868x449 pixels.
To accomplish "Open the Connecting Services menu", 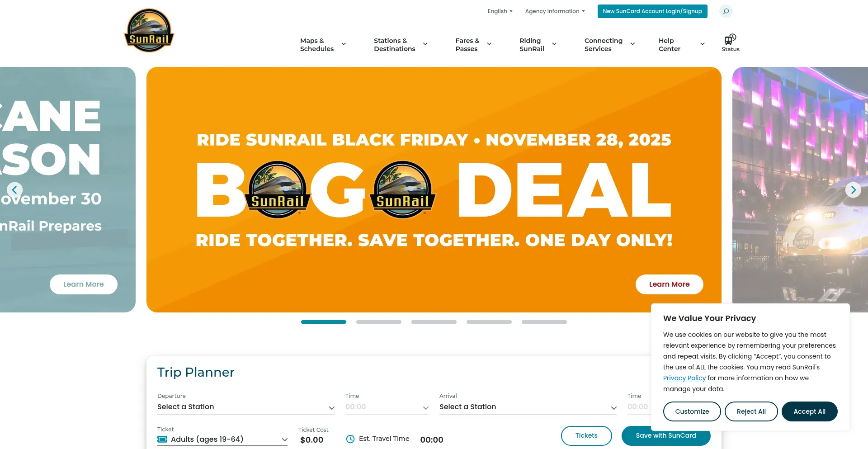I will (x=609, y=44).
